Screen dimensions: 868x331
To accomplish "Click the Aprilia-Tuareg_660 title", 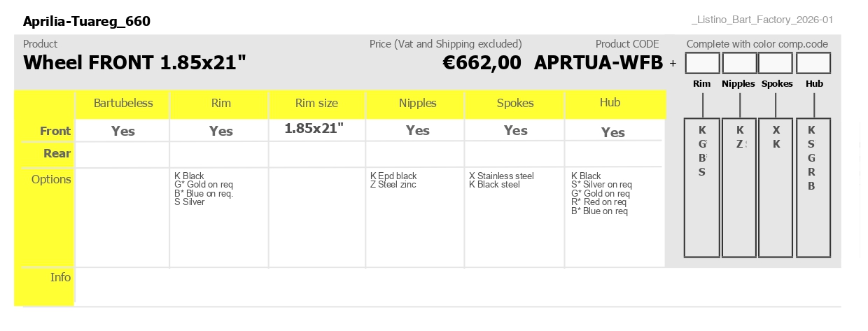I will point(87,22).
